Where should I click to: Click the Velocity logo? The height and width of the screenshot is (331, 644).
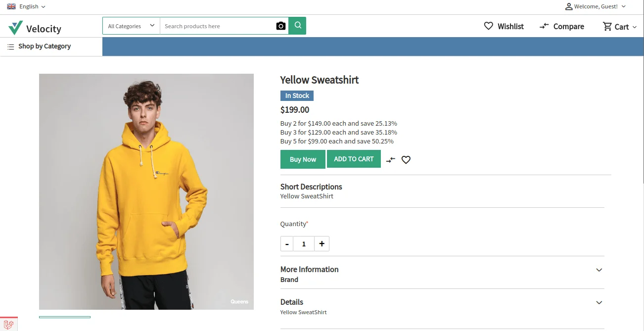tap(35, 28)
